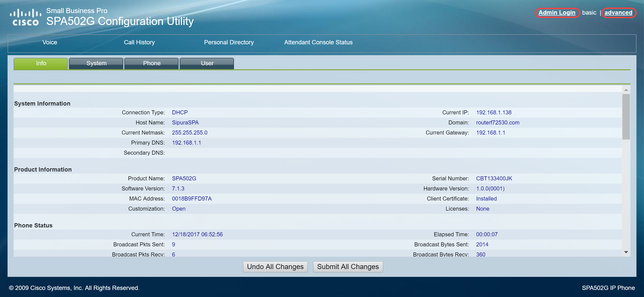Click the MAC Address value 0018B9FFD97A
Screen dimensions: 644x297
(x=192, y=199)
